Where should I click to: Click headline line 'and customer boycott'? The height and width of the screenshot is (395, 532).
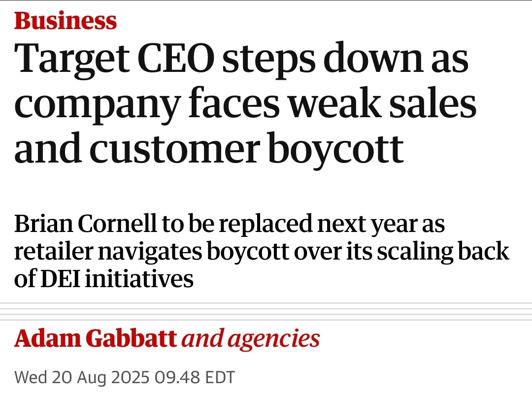209,149
